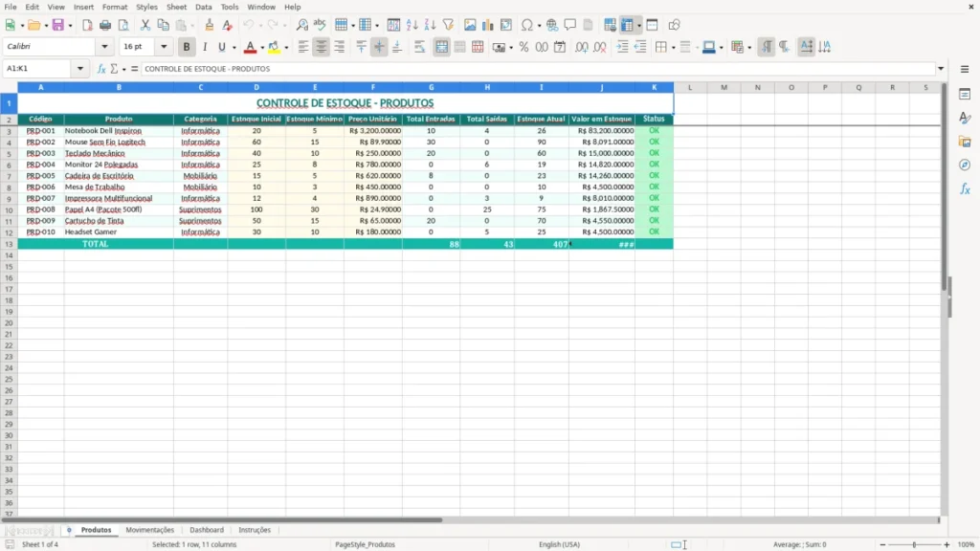
Task: Switch to the Movimentações sheet tab
Action: (x=150, y=530)
